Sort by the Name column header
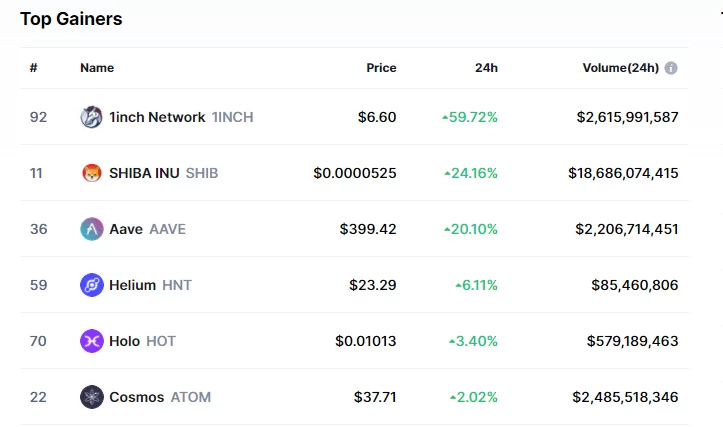The height and width of the screenshot is (427, 723). pos(97,68)
